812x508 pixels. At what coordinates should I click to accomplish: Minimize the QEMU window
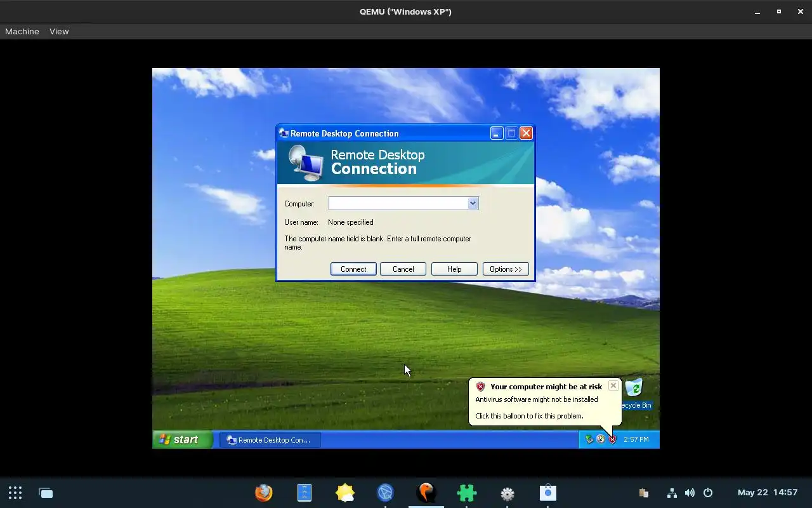coord(757,11)
